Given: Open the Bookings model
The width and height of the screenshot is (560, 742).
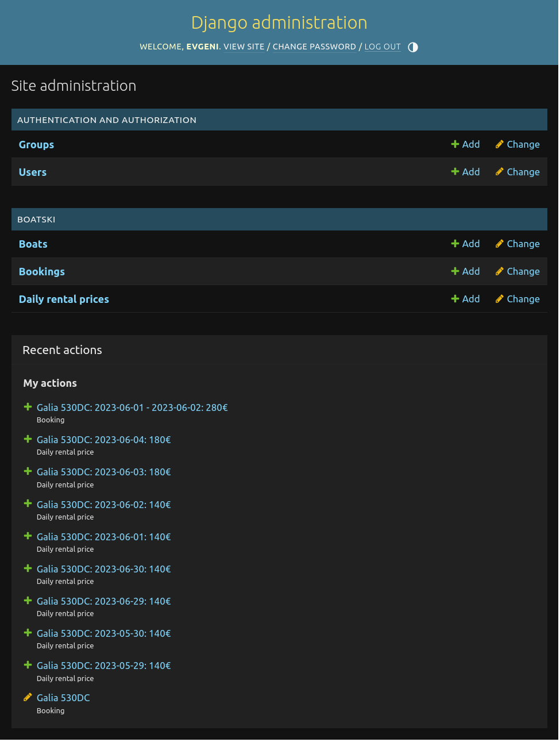Looking at the screenshot, I should (42, 272).
